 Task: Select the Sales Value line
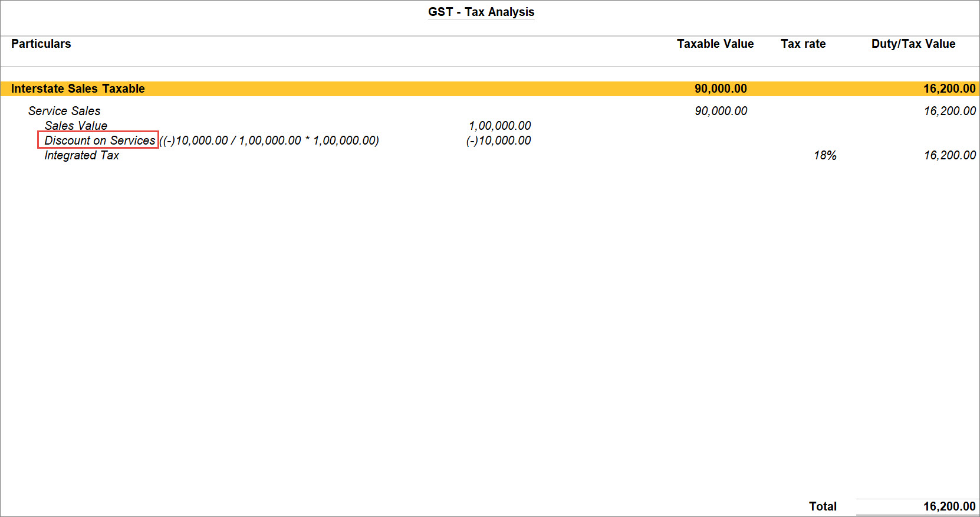tap(76, 126)
